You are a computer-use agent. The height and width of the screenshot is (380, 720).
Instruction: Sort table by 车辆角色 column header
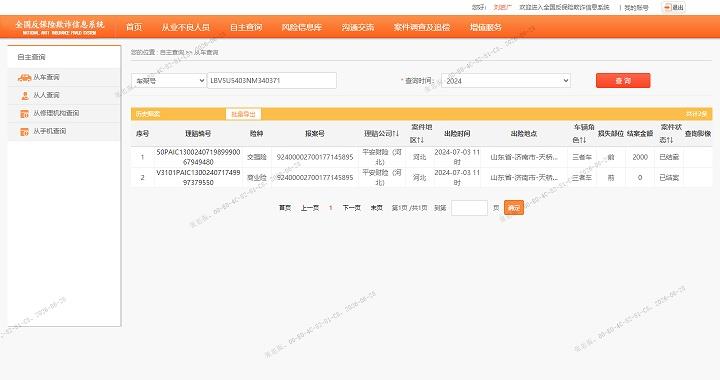583,134
